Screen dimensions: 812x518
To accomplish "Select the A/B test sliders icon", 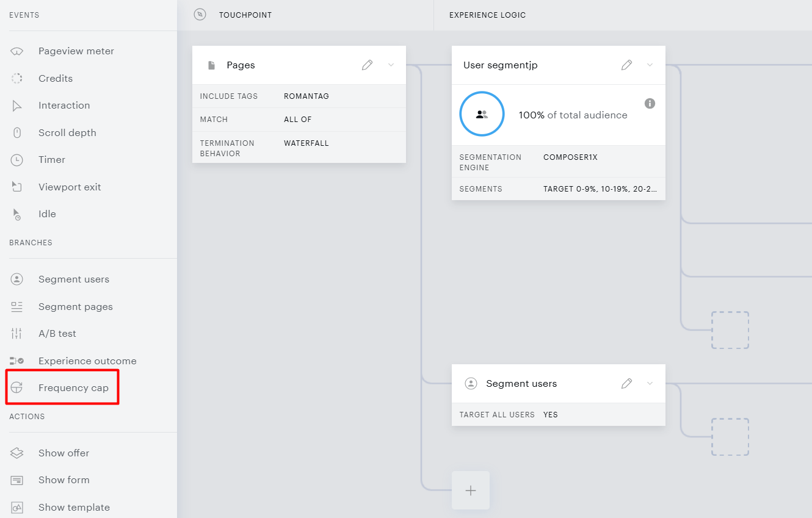I will click(17, 333).
